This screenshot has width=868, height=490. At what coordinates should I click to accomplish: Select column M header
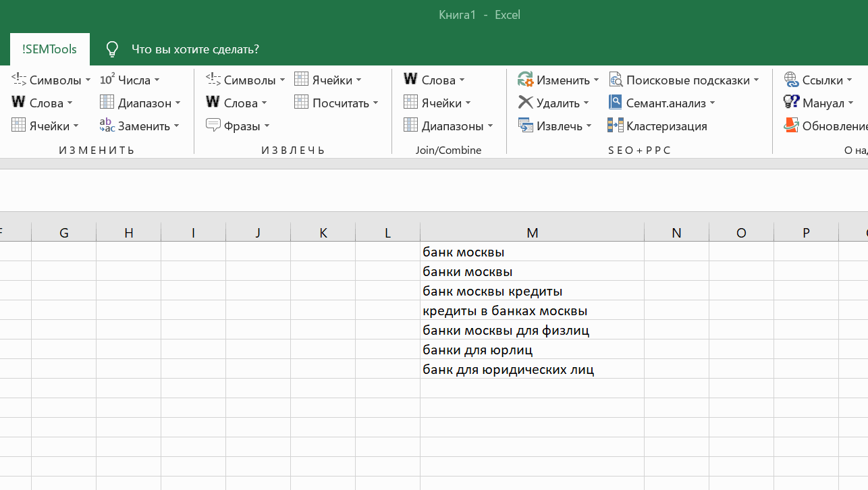[533, 233]
